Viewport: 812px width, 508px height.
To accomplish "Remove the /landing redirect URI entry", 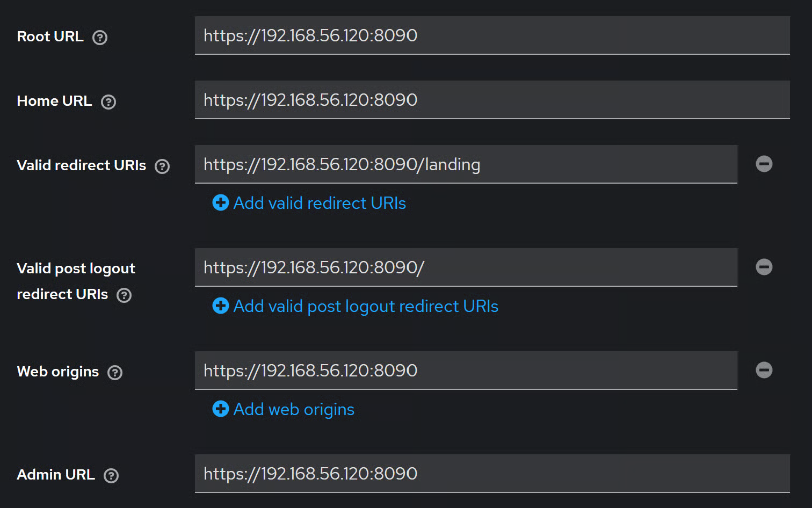I will (764, 164).
